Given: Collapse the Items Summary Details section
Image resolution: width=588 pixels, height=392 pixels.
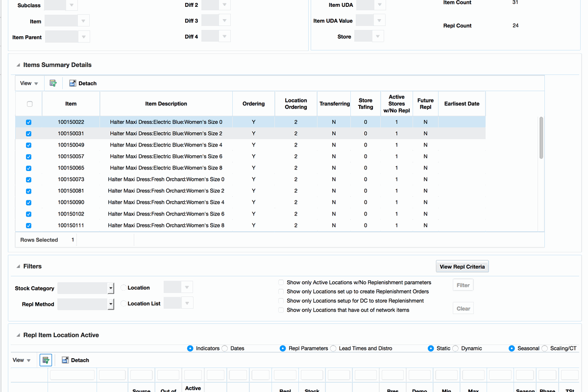Looking at the screenshot, I should (18, 65).
